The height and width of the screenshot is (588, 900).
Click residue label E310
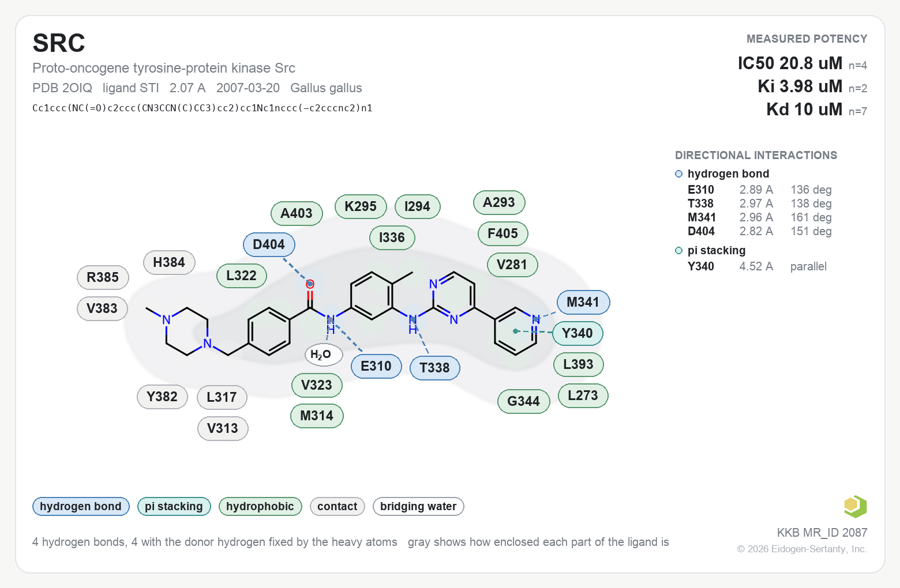(376, 366)
